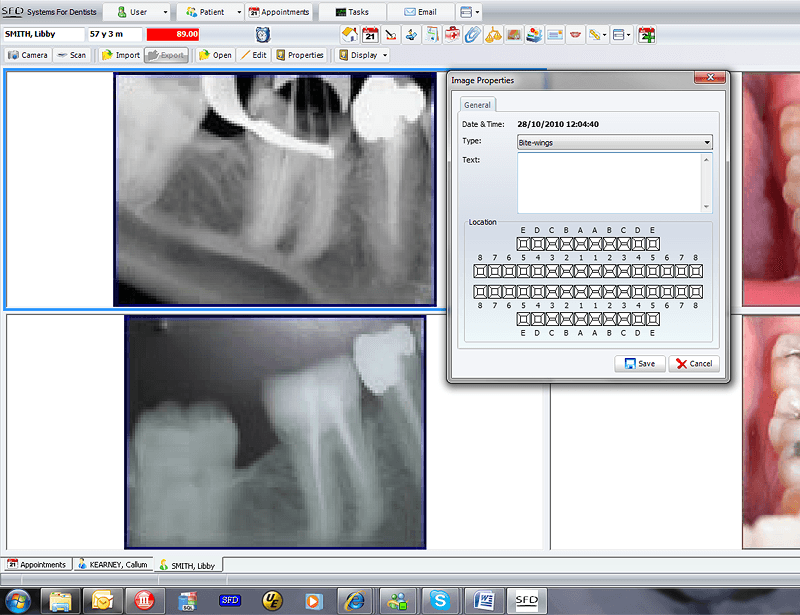Viewport: 800px width, 615px height.
Task: Open the Bite-wings Type dropdown
Action: [x=706, y=142]
